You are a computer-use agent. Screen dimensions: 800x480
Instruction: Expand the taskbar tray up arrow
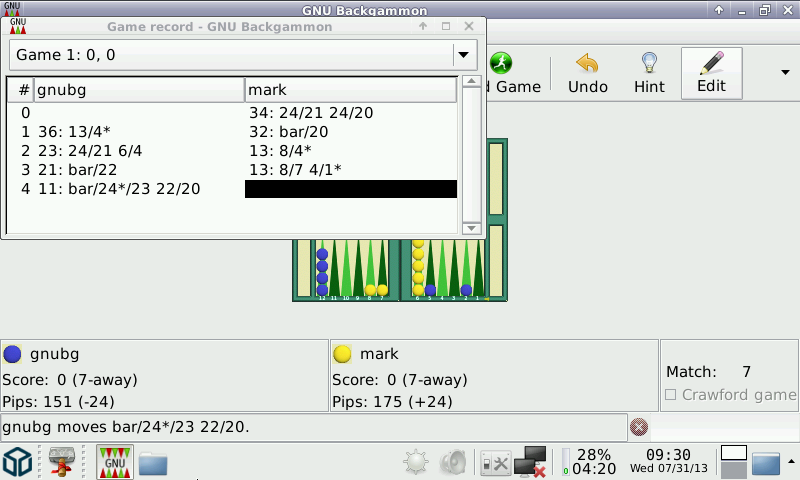pyautogui.click(x=791, y=461)
